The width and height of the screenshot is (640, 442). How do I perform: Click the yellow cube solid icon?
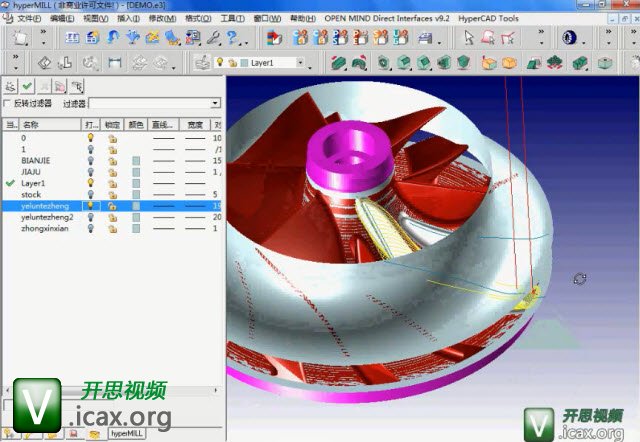pos(509,63)
